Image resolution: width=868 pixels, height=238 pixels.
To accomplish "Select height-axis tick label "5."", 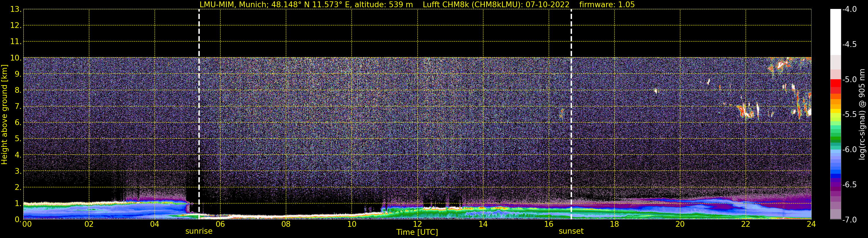I will point(18,139).
